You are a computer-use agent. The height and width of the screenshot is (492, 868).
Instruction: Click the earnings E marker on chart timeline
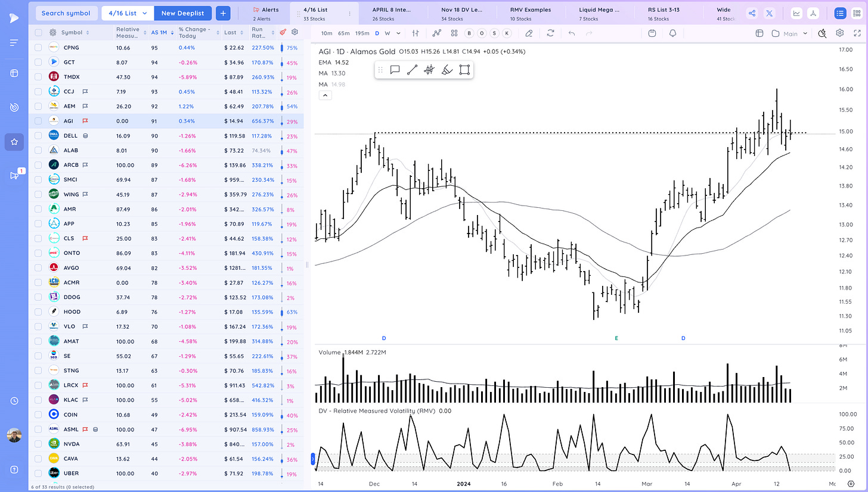tap(616, 338)
